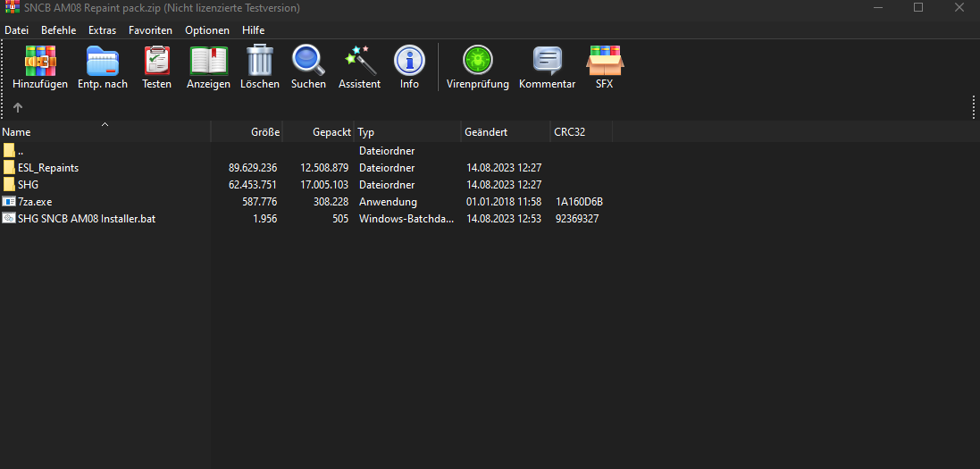Click the size value 587.776

coord(259,201)
